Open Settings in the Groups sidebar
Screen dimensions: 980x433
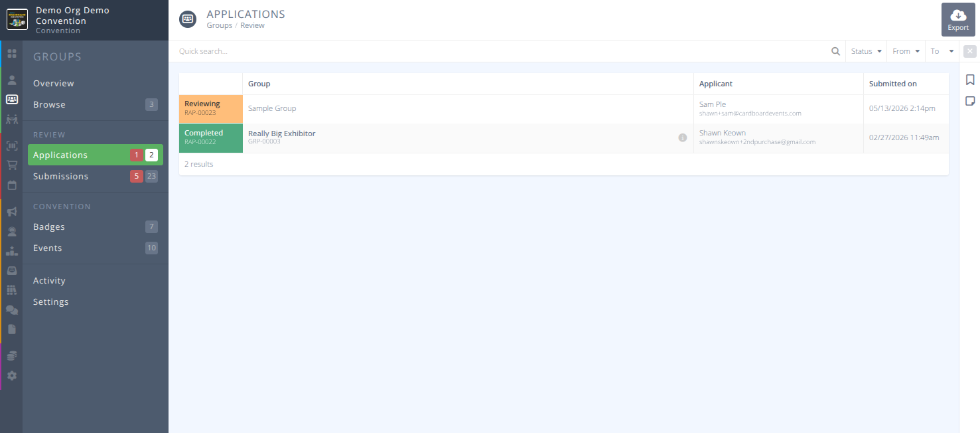click(x=96, y=302)
